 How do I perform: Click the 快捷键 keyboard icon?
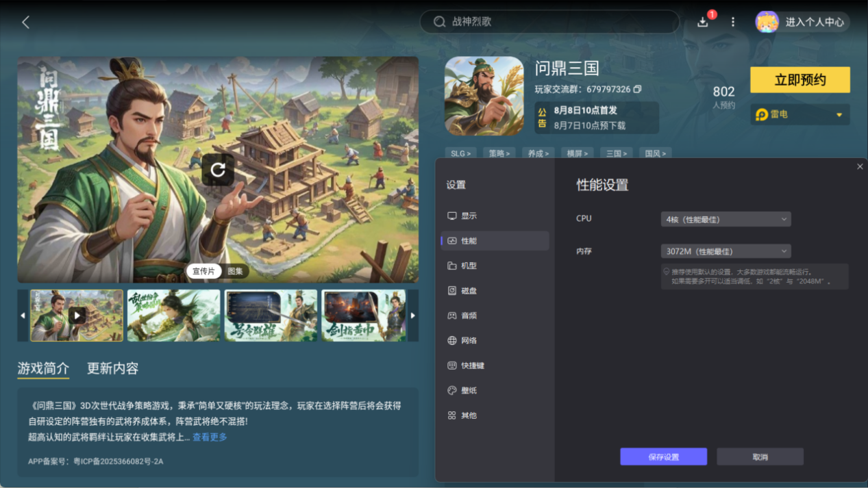[x=452, y=365]
